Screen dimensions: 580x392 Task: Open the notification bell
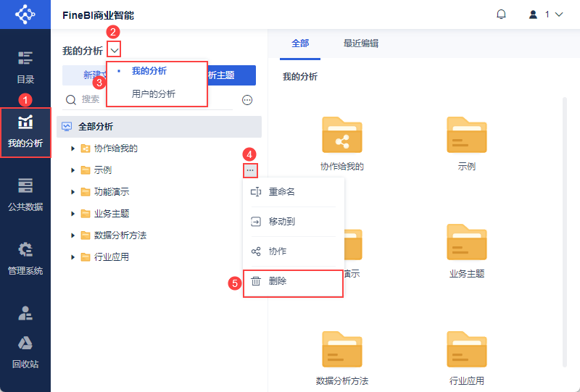click(x=501, y=14)
